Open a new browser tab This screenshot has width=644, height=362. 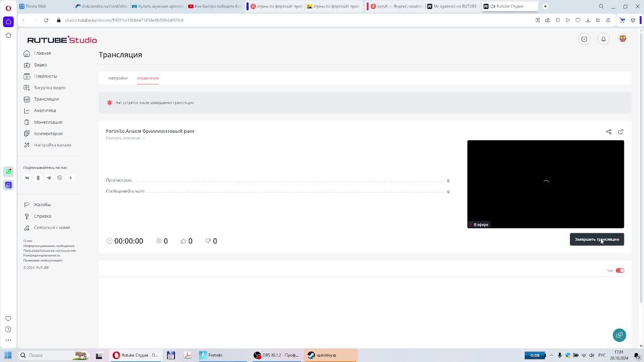tap(545, 6)
